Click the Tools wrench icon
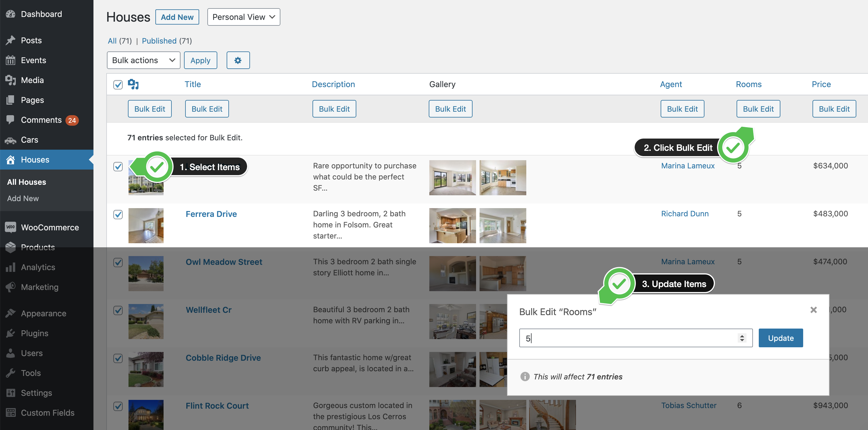868x430 pixels. [11, 373]
